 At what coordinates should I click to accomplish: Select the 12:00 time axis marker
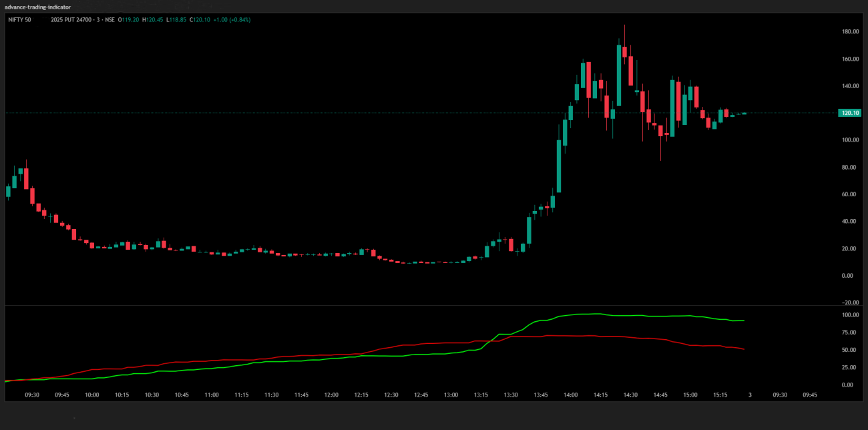[x=331, y=395]
